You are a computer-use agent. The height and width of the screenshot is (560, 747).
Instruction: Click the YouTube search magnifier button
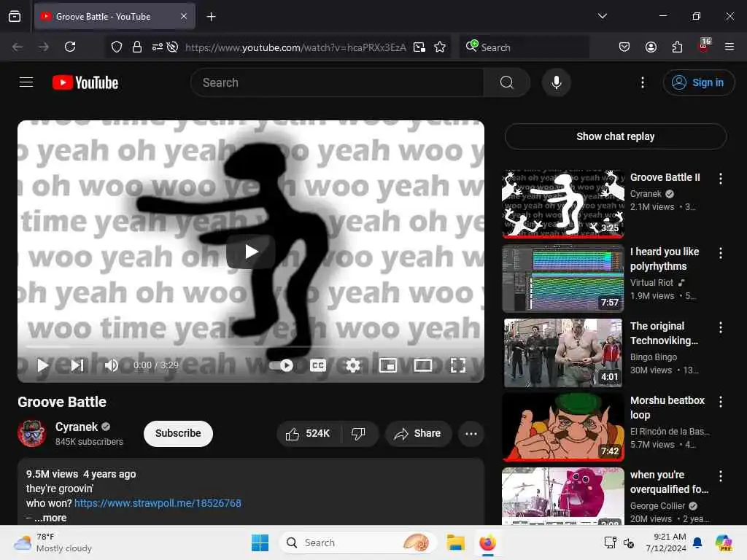point(506,82)
